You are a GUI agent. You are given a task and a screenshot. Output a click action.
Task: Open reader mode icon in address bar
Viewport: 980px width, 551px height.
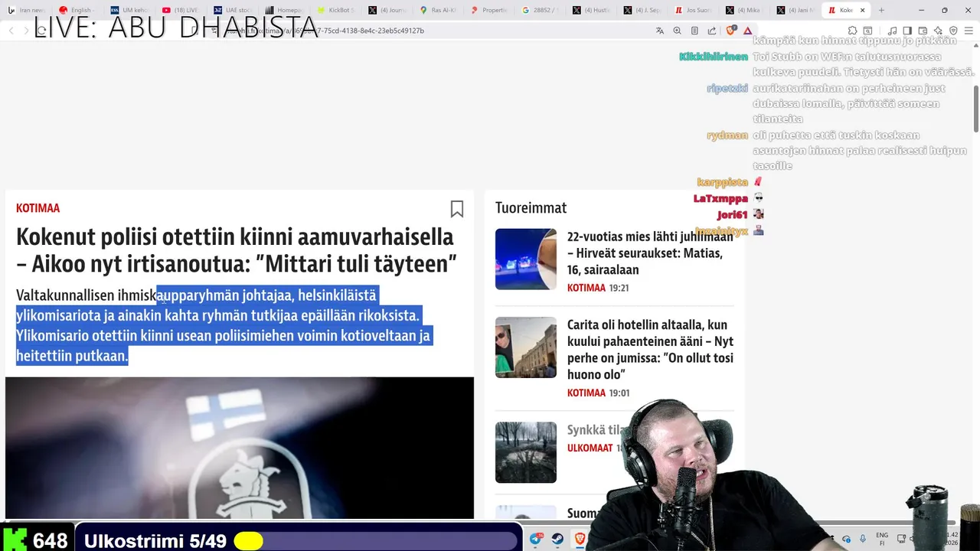694,31
